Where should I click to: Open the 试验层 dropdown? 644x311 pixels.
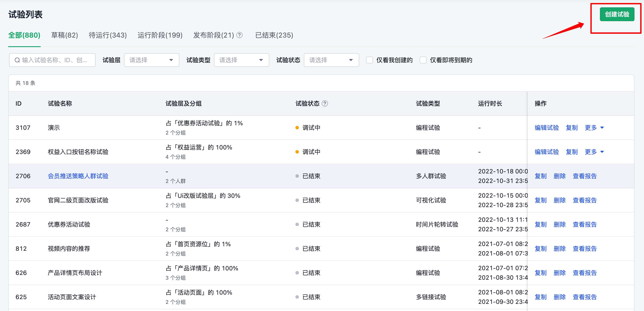click(x=151, y=60)
